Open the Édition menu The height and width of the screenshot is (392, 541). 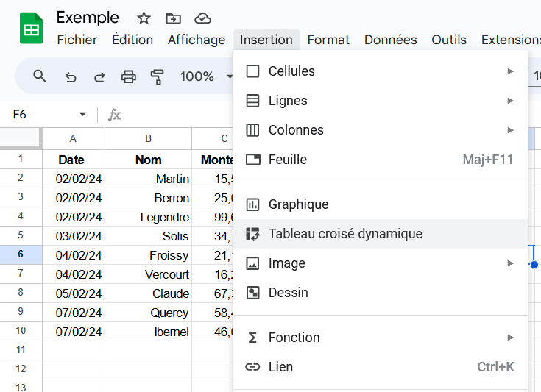132,40
